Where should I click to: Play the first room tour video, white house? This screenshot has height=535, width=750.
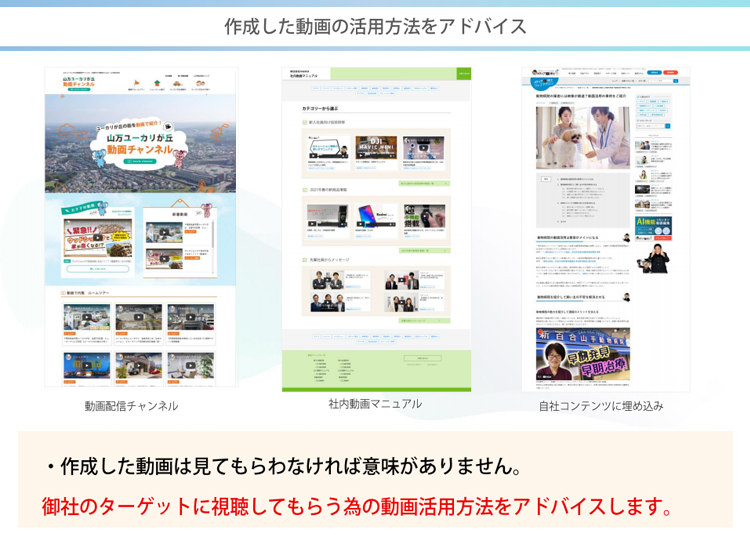(x=87, y=317)
